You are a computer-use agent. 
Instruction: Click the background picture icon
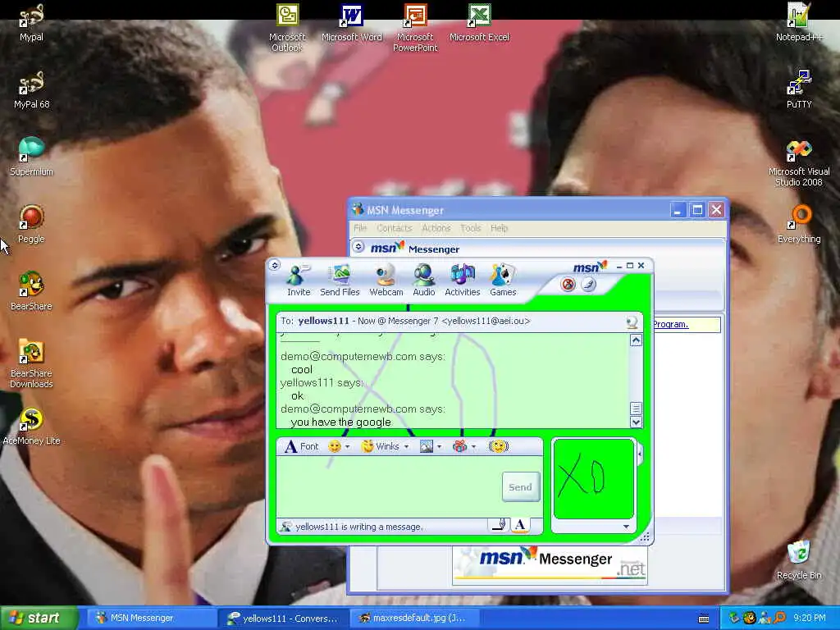[427, 446]
